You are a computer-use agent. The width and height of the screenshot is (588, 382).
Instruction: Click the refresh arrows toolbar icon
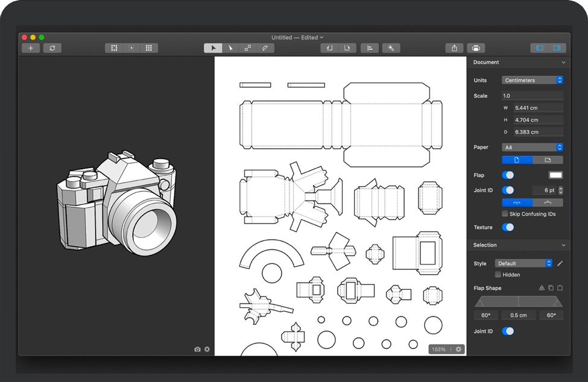pos(52,48)
